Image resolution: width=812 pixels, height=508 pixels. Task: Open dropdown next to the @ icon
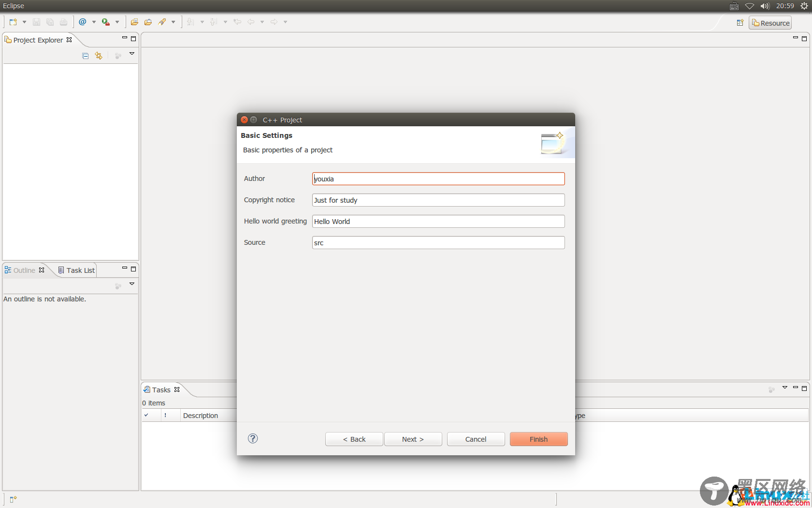[x=94, y=22]
